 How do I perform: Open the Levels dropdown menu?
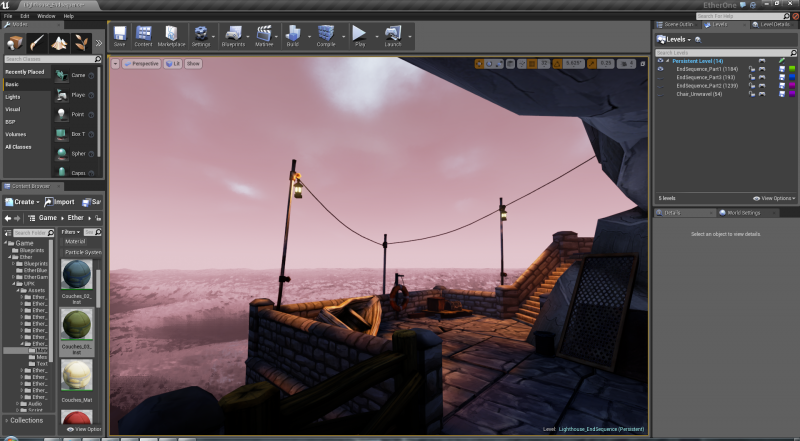point(676,39)
